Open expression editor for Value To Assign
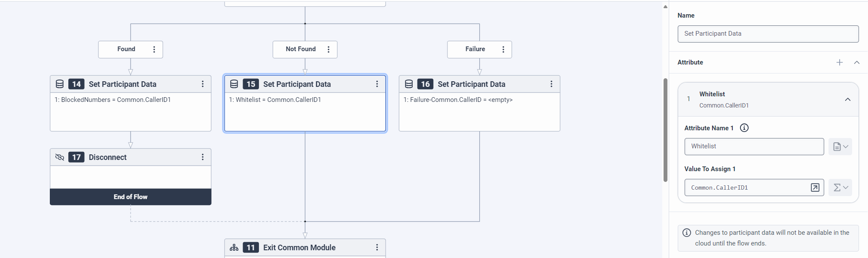The height and width of the screenshot is (258, 868). [815, 187]
